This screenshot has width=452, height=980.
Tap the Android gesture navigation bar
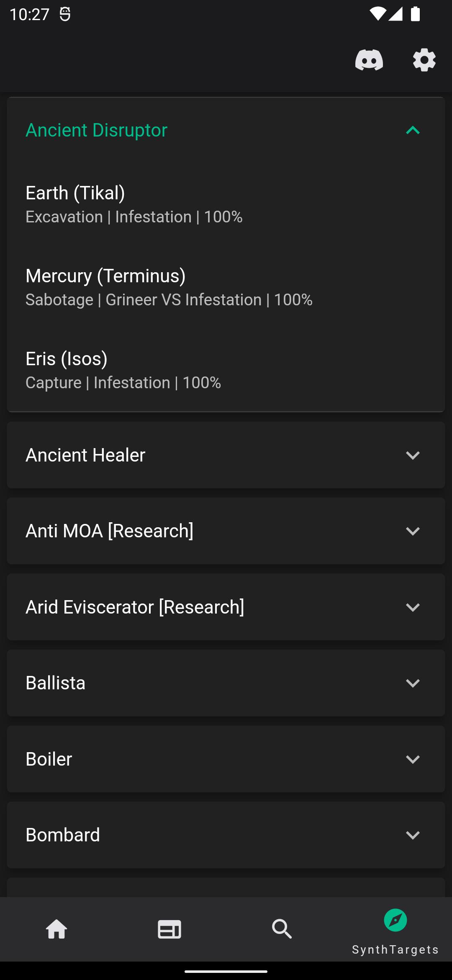(226, 971)
